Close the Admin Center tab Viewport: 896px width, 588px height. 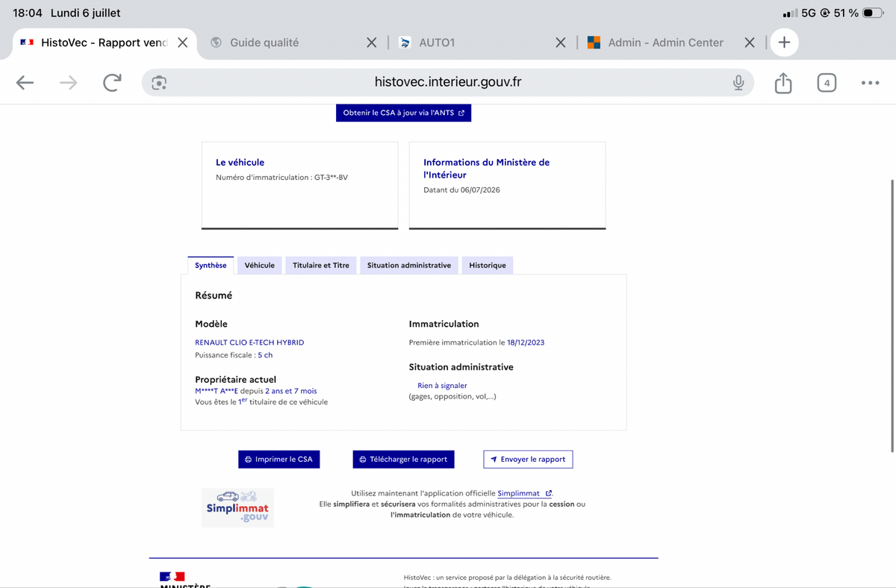750,43
